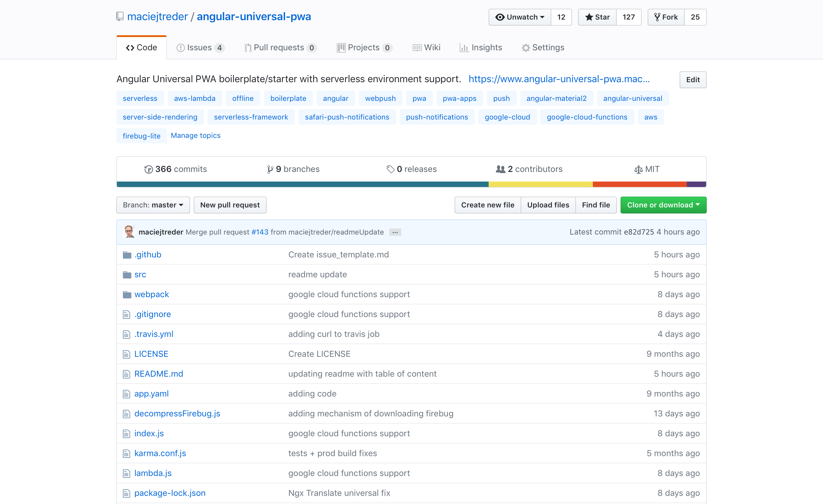Viewport: 823px width, 504px height.
Task: Click the karma.conf.js file icon
Action: click(126, 454)
